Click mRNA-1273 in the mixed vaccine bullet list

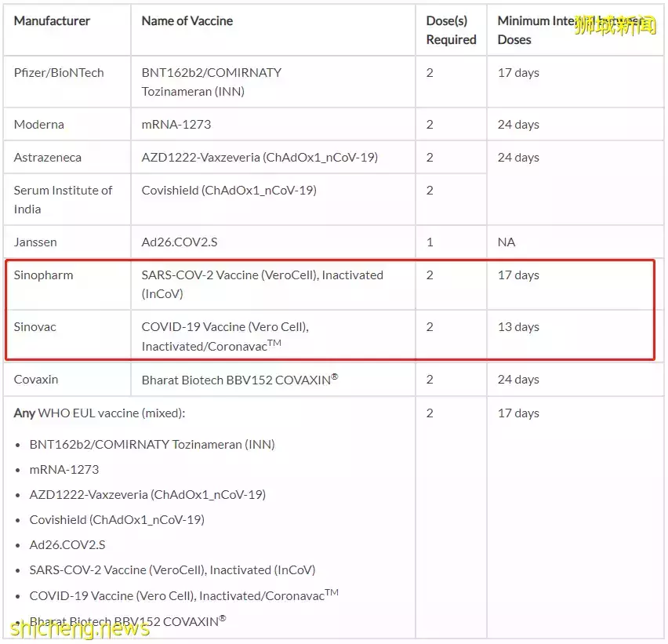pyautogui.click(x=64, y=470)
